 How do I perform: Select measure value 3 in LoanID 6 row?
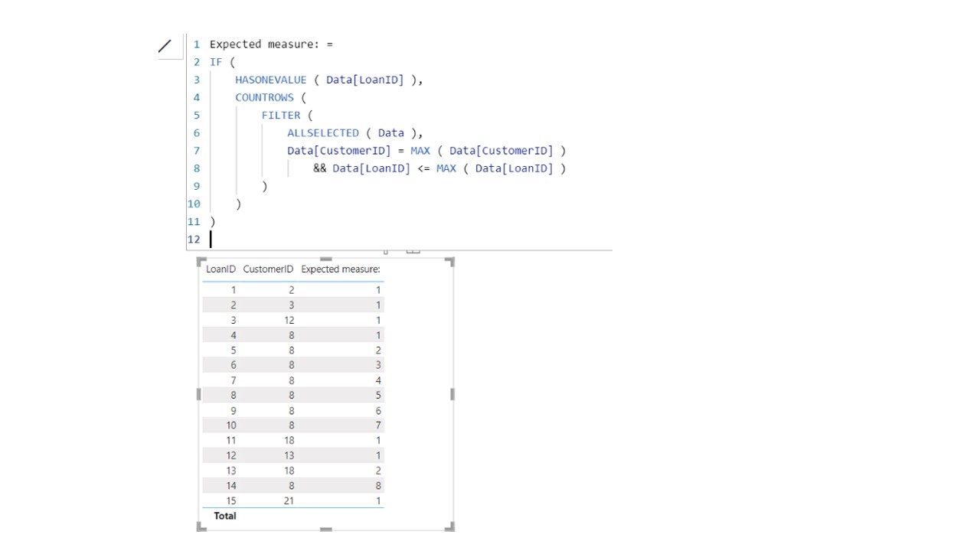(378, 365)
